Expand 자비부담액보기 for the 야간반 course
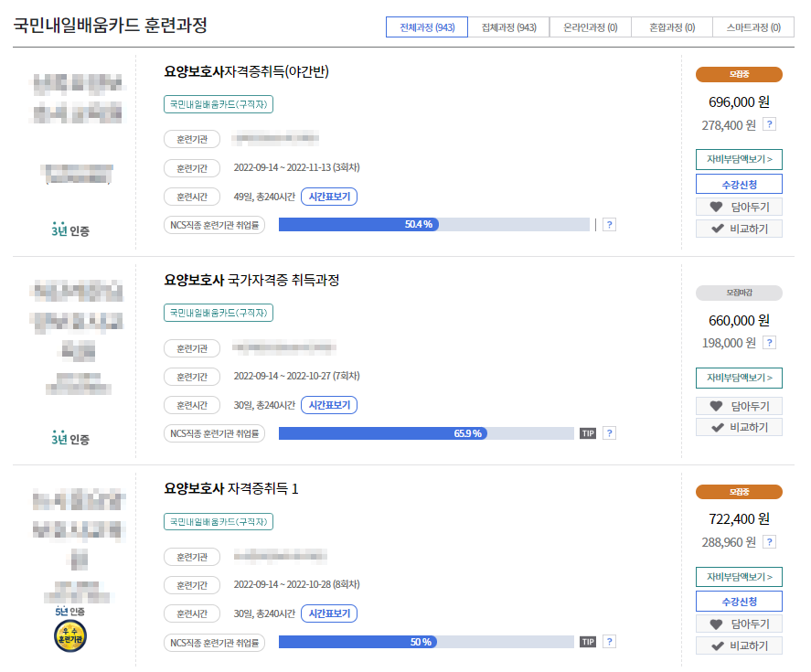Screen dimensions: 811x672 739,158
